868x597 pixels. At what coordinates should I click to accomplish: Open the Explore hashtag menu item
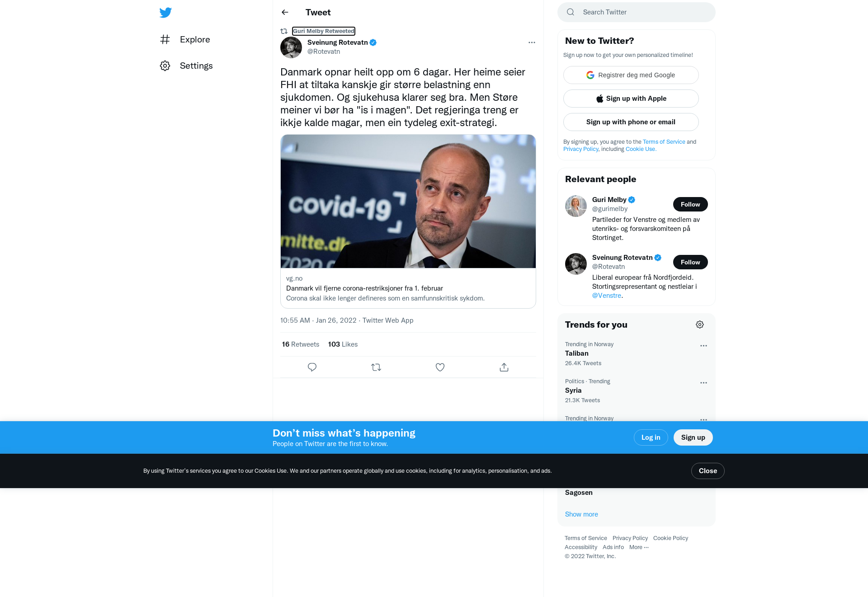[x=185, y=39]
